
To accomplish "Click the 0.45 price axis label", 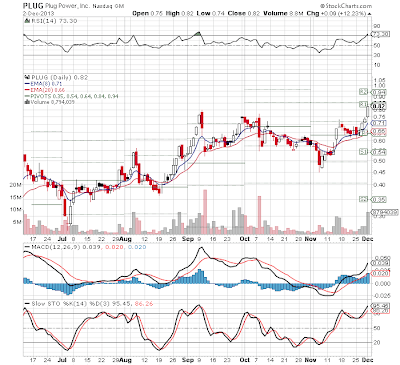I will [x=380, y=172].
